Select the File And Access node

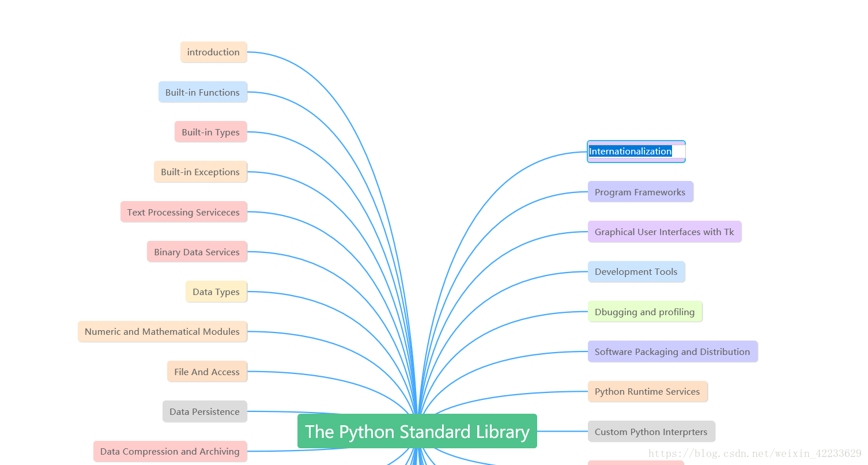point(207,372)
